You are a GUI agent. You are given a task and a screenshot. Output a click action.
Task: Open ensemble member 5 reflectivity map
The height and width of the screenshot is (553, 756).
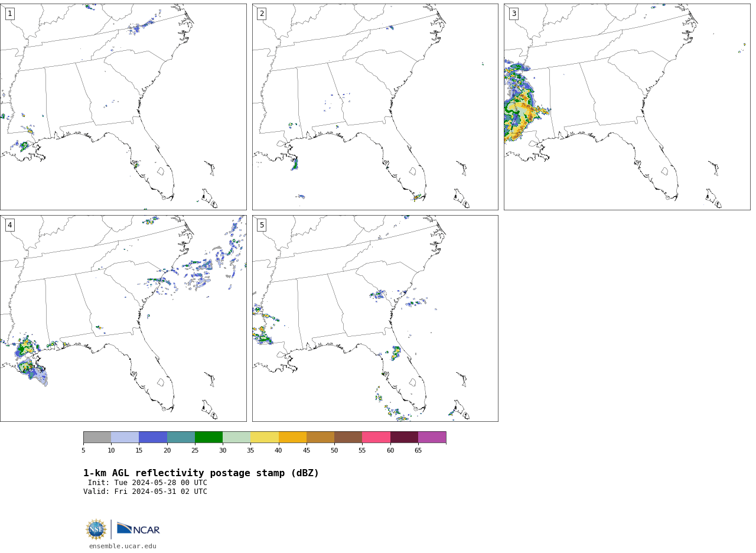click(x=375, y=318)
